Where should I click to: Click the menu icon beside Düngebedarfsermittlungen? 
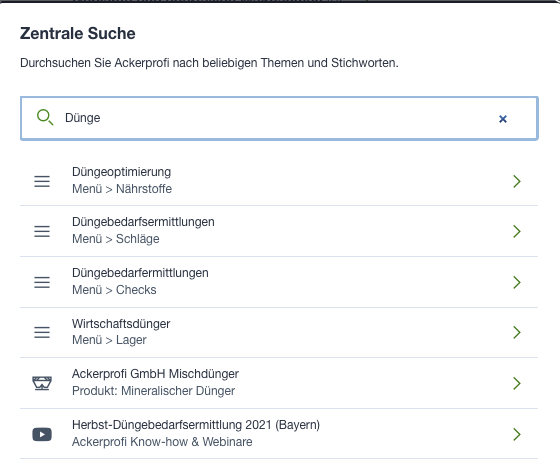click(x=42, y=231)
